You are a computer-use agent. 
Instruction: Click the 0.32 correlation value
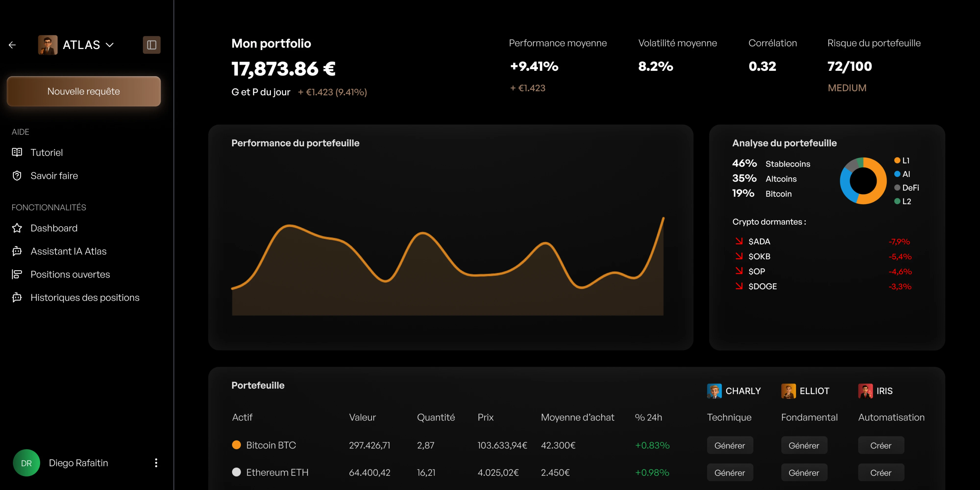click(762, 66)
